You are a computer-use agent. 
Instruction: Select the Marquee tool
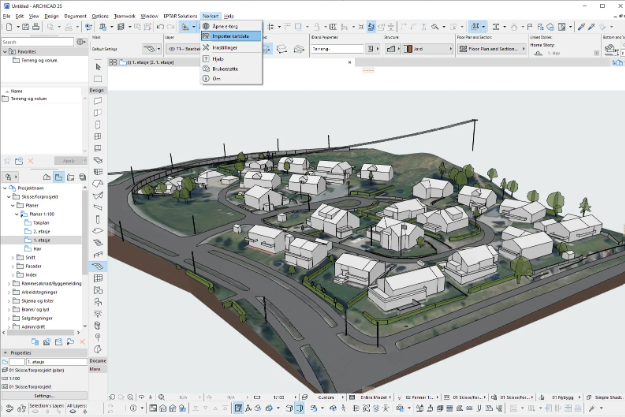pos(98,77)
